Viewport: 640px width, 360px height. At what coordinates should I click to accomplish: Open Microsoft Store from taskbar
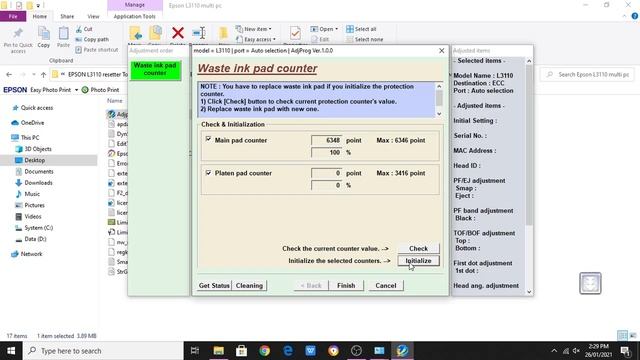[241, 351]
